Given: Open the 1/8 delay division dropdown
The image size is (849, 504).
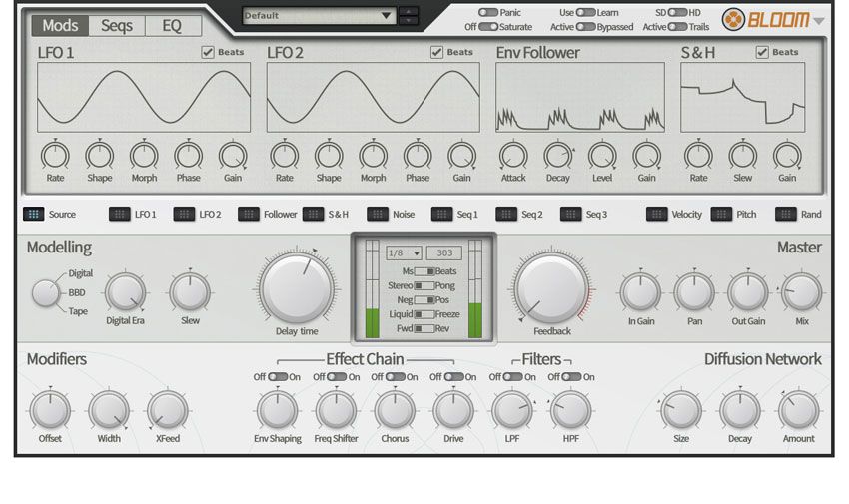Looking at the screenshot, I should tap(404, 252).
